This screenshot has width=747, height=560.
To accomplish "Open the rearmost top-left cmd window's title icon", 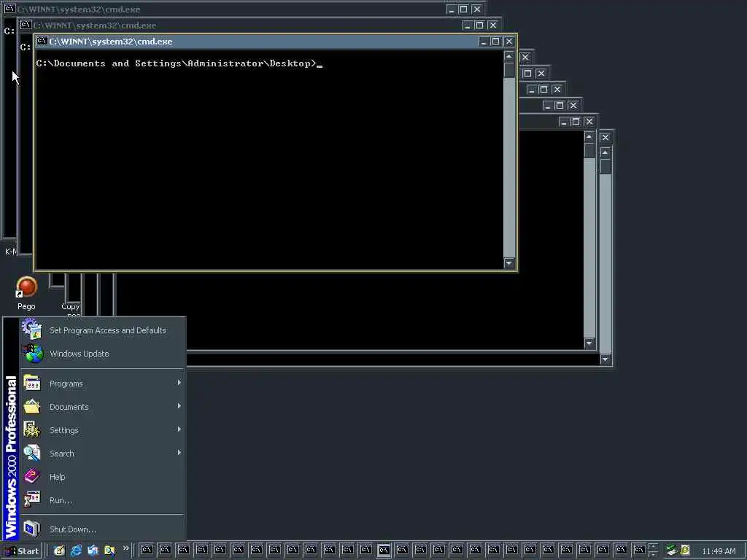I will [x=9, y=9].
